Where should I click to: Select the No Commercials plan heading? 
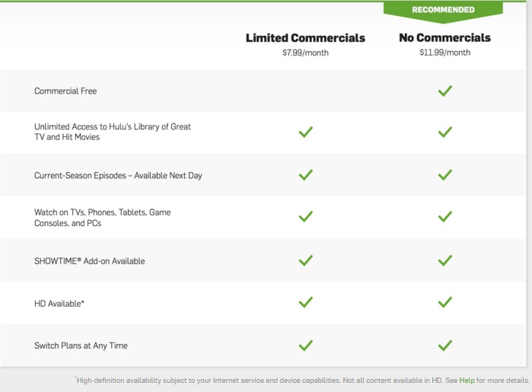click(444, 37)
